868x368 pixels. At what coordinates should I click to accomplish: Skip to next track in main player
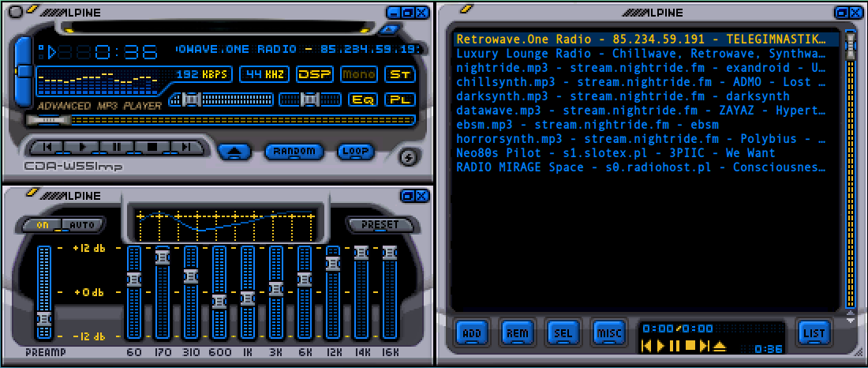pyautogui.click(x=186, y=148)
